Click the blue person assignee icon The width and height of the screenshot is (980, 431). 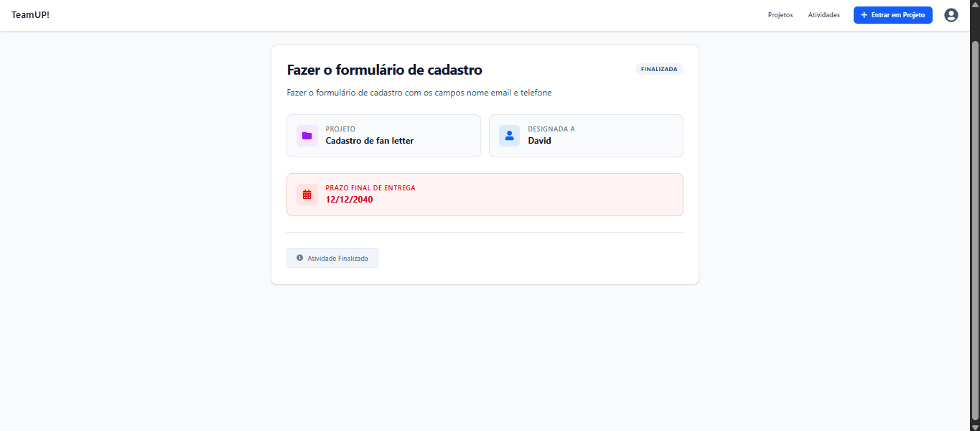click(x=510, y=136)
